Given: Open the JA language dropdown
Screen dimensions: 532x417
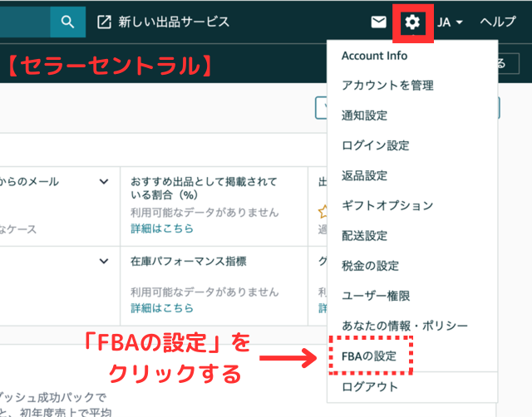Looking at the screenshot, I should (x=450, y=22).
